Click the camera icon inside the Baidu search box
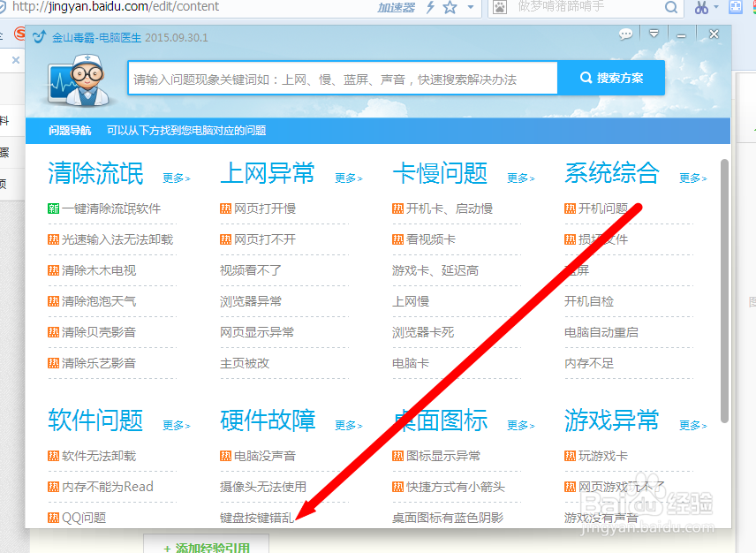 [x=499, y=8]
